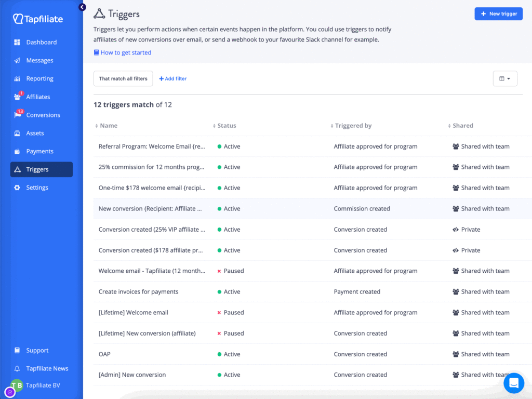Click the Tapfiliate News bell icon
The height and width of the screenshot is (399, 532).
click(x=17, y=369)
